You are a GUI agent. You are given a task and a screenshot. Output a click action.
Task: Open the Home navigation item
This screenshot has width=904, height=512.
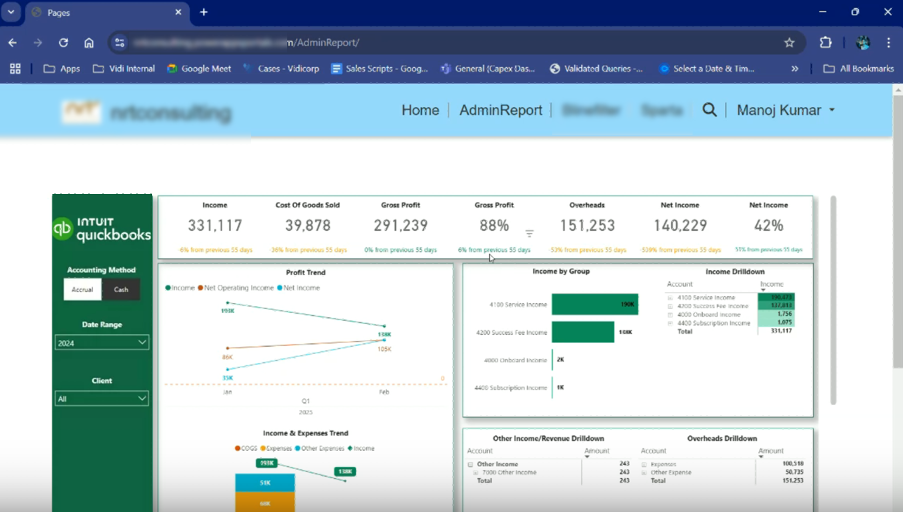click(420, 110)
